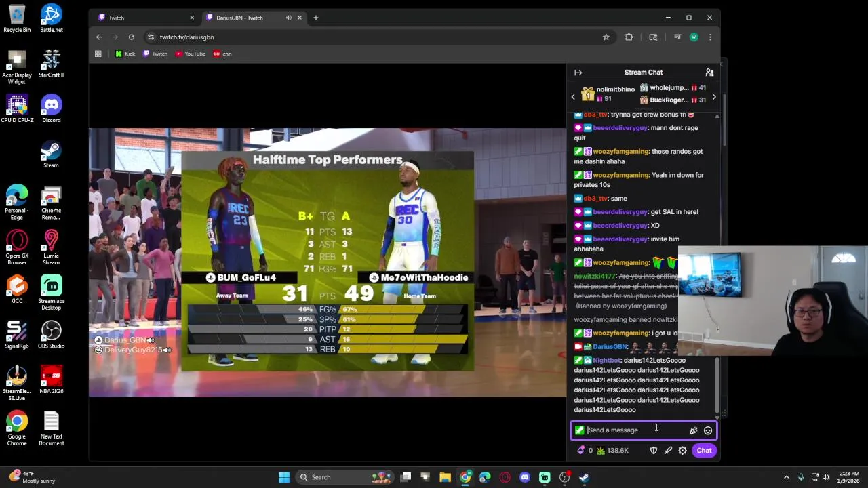Show next gift leaderboard entries

pos(713,97)
